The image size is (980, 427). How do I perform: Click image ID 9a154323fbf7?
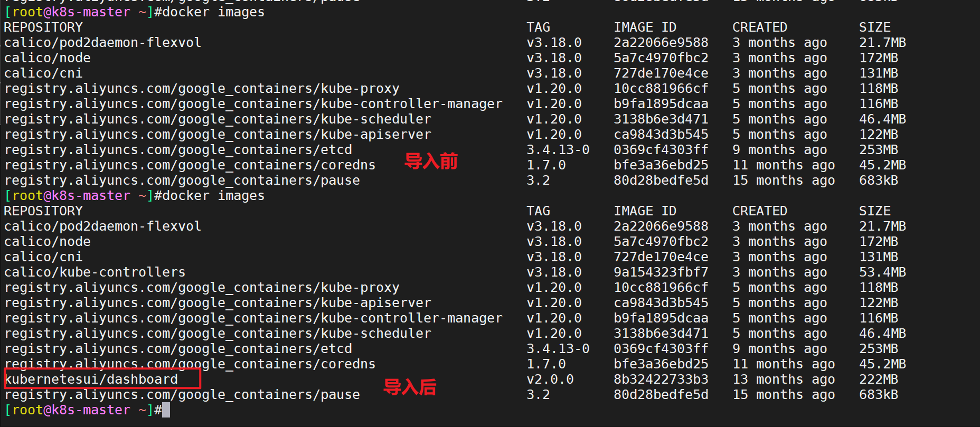point(661,272)
